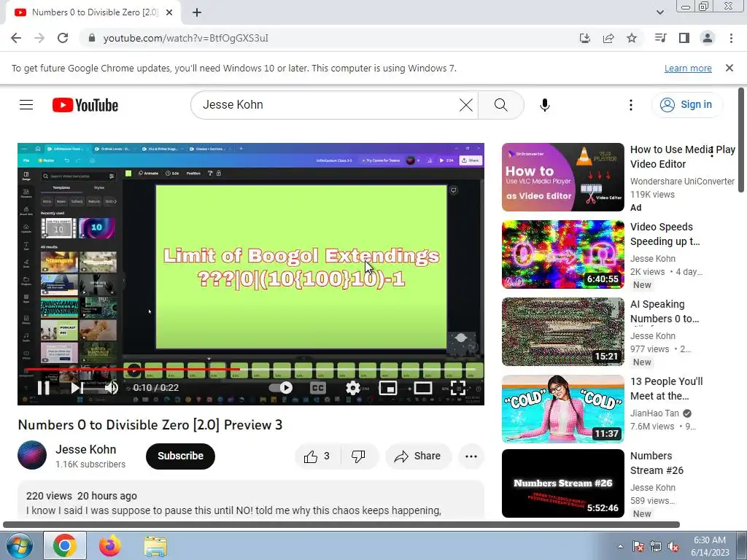The width and height of the screenshot is (747, 560).
Task: Mute the video volume
Action: [112, 388]
